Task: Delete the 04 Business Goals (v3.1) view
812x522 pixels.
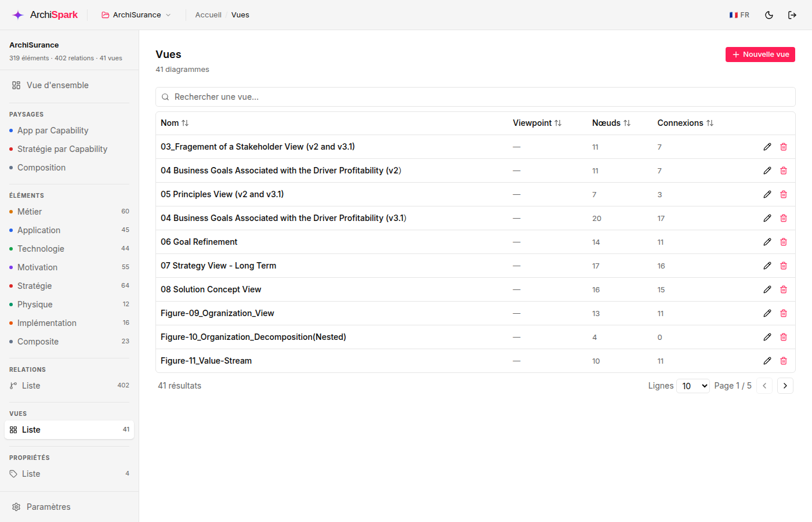Action: 784,218
